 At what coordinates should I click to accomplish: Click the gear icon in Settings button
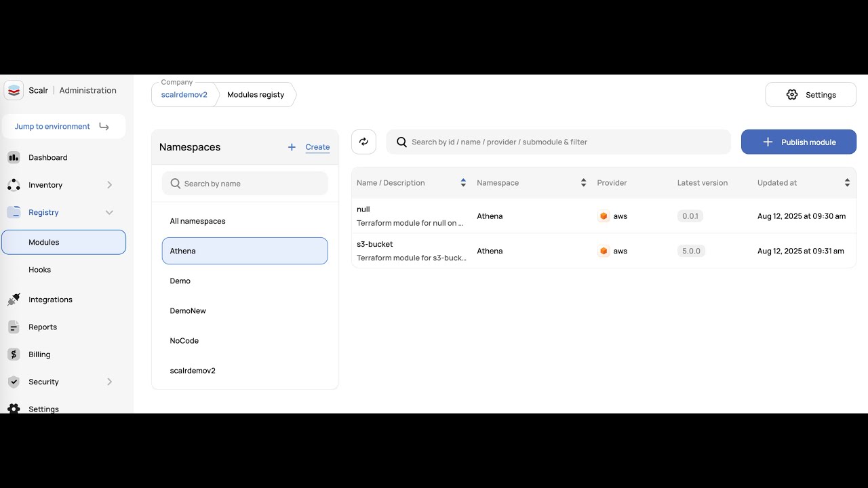792,95
